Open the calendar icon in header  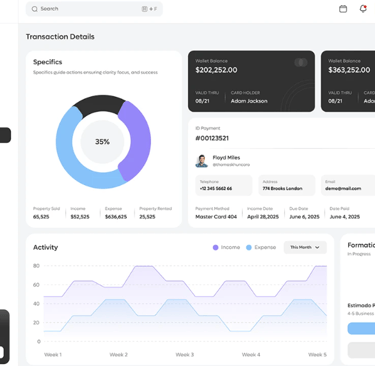343,9
